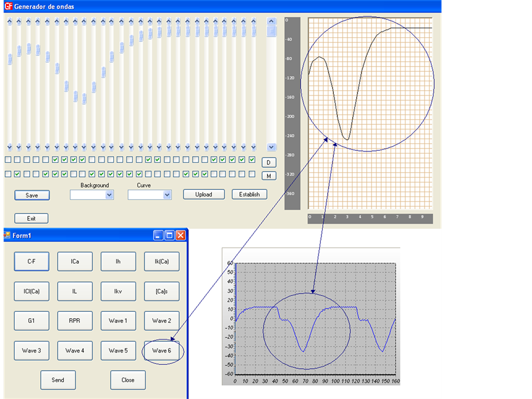
Task: Click the D button beside the checkboxes
Action: 268,162
